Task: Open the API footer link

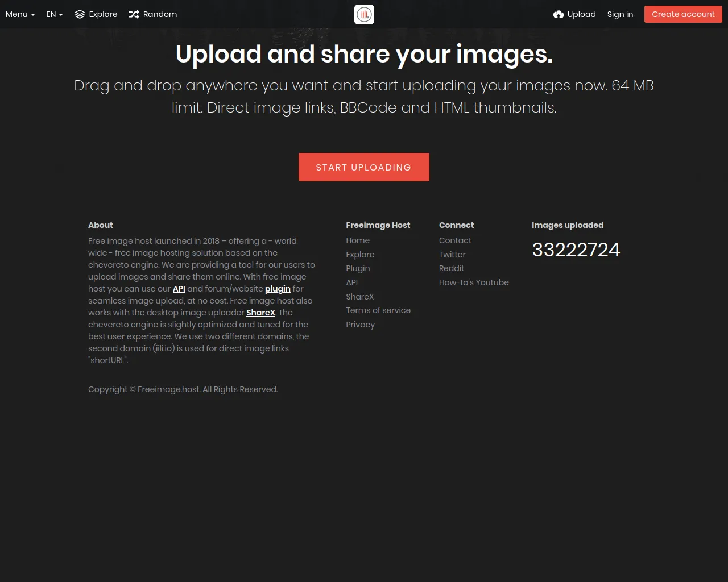Action: click(352, 282)
